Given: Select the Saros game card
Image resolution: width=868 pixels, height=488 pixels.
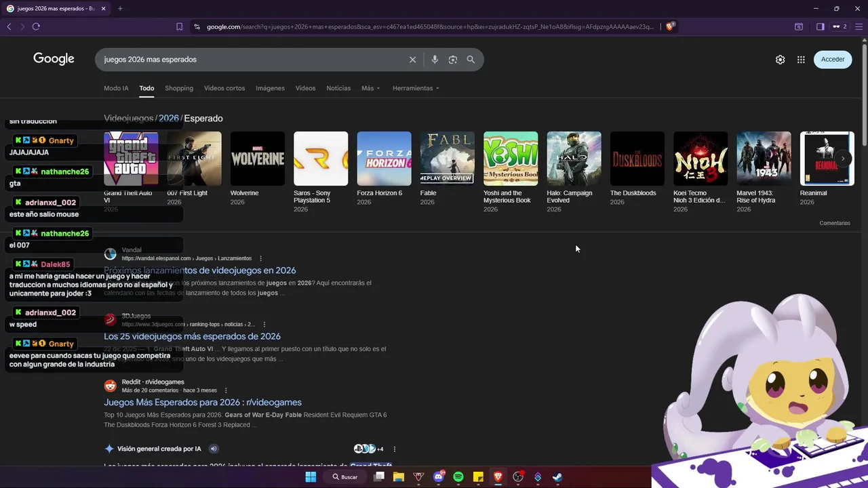Looking at the screenshot, I should [321, 171].
